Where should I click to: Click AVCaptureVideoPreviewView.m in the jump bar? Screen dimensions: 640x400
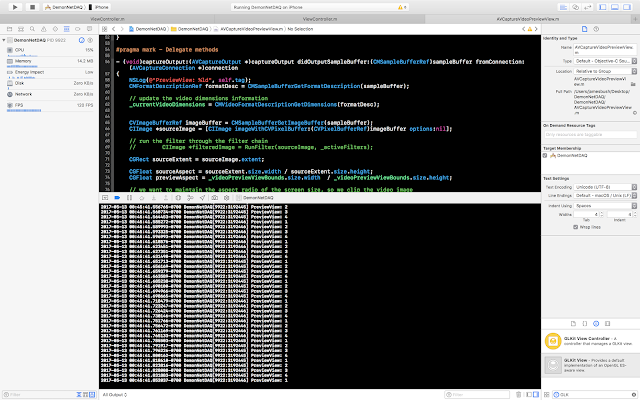[x=249, y=29]
